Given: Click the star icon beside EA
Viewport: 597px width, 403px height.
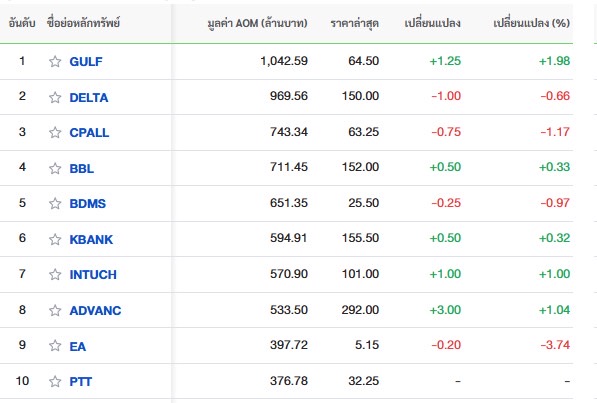Looking at the screenshot, I should [55, 345].
